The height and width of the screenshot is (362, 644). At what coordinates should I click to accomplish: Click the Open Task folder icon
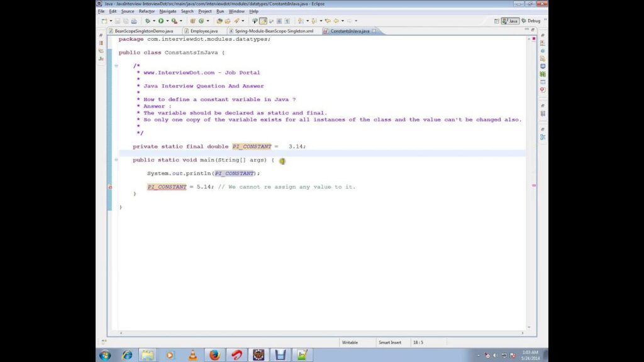pyautogui.click(x=228, y=21)
